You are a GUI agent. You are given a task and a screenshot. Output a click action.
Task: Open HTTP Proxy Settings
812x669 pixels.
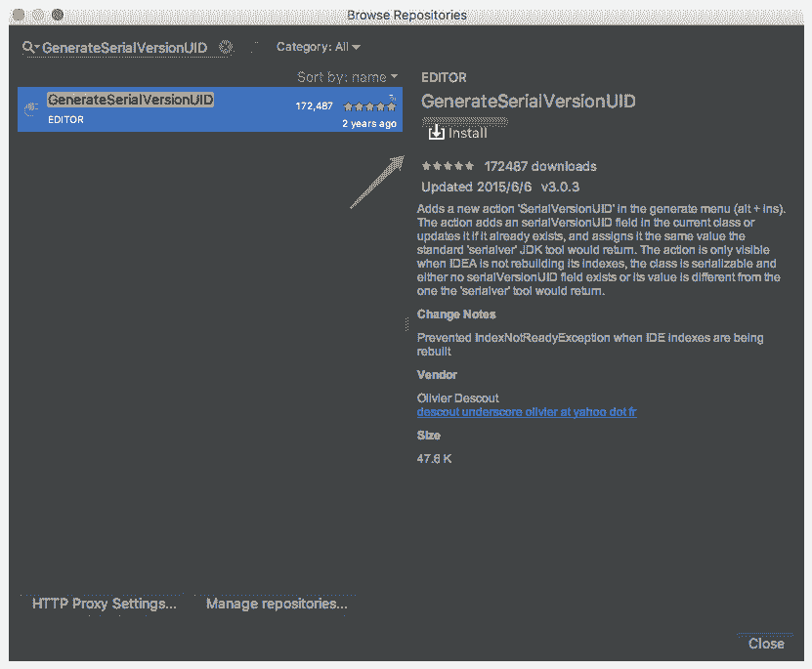[x=105, y=604]
